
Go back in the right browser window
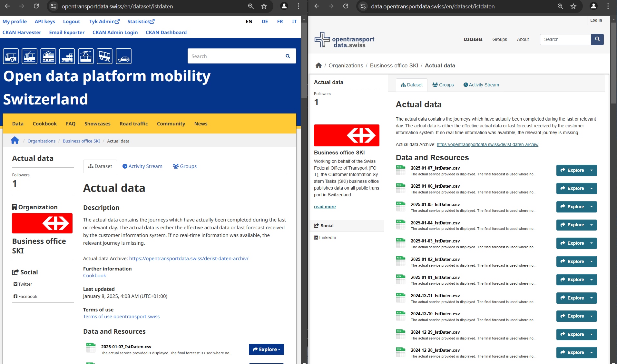[317, 6]
